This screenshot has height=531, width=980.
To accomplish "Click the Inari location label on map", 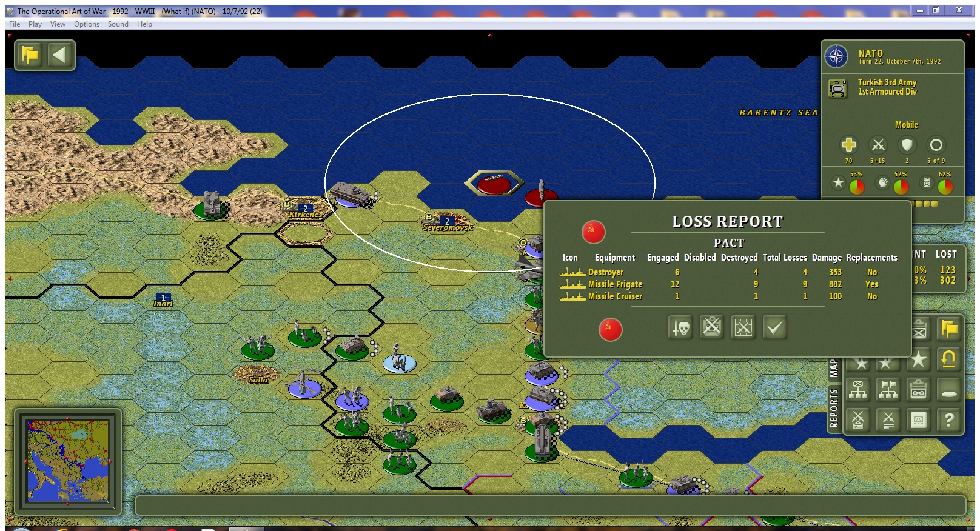I will point(163,304).
